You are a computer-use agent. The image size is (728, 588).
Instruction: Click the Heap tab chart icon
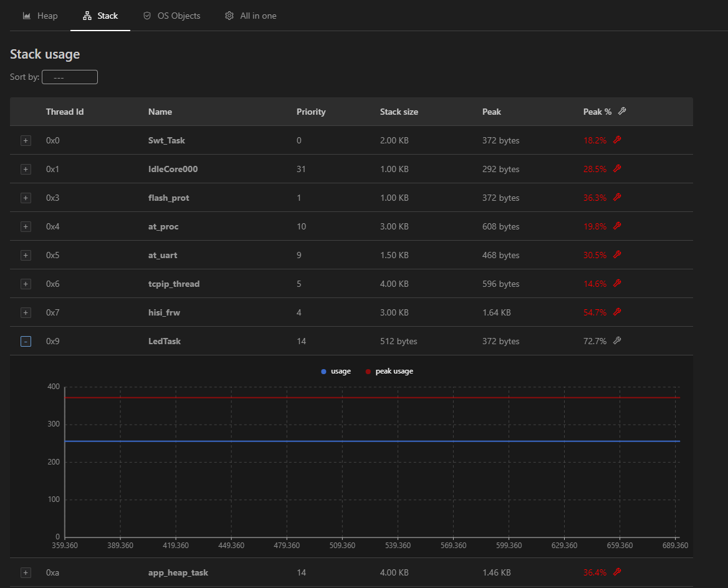[x=27, y=16]
